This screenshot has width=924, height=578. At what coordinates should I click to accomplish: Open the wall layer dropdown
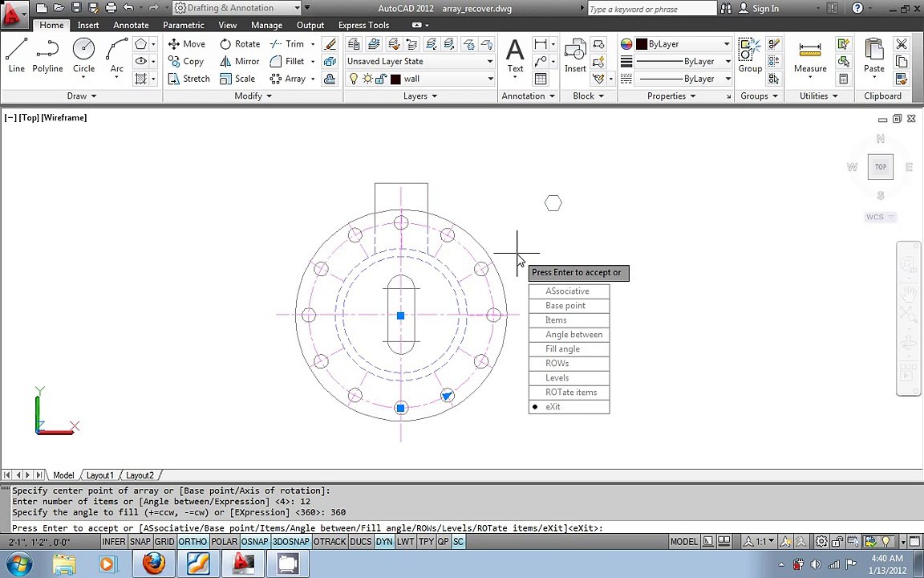point(419,79)
